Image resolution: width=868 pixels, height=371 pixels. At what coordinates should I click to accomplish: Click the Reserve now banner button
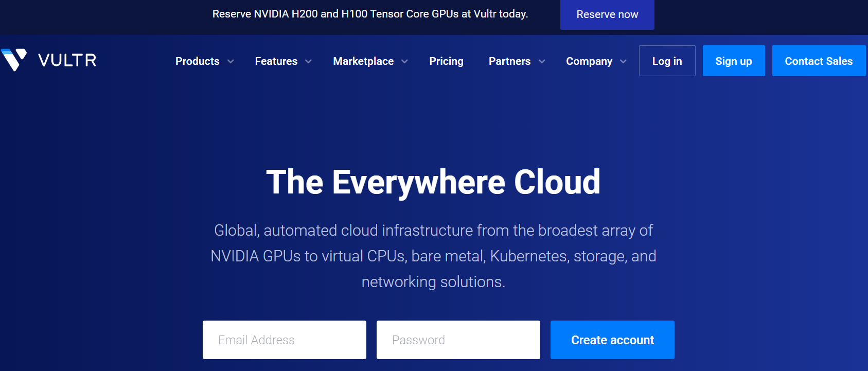(x=607, y=14)
